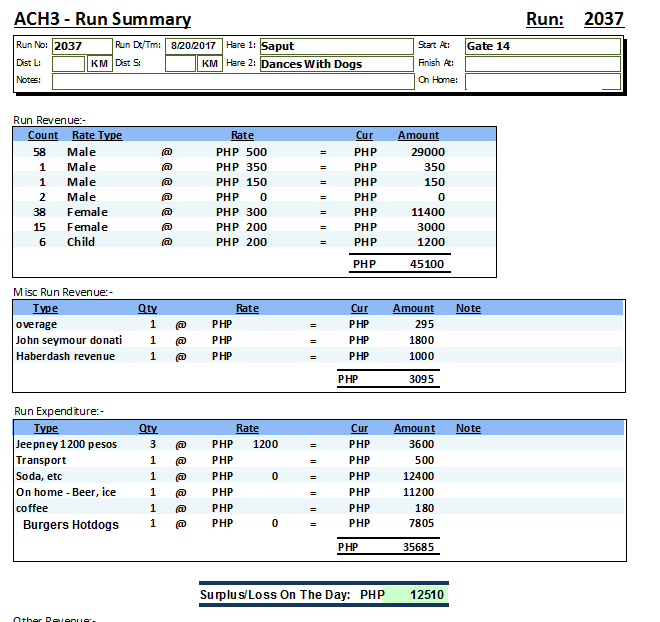Select the Jeepney 1200 pesos expenditure type
The width and height of the screenshot is (660, 622).
tap(67, 444)
